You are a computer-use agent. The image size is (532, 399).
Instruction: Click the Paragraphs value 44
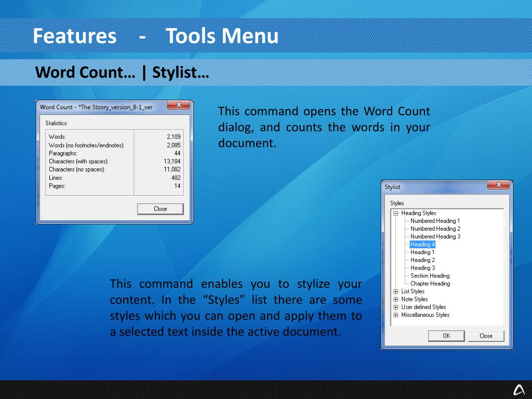tap(177, 153)
